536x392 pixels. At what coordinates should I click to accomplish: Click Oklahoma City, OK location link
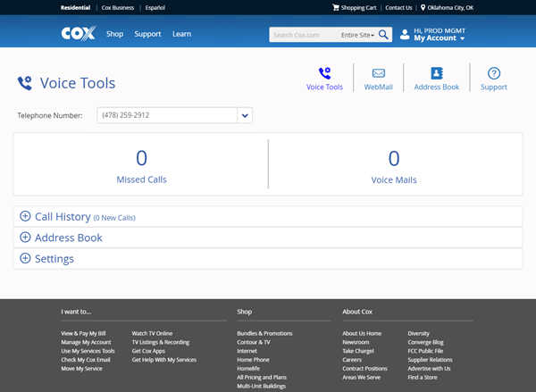pos(450,7)
